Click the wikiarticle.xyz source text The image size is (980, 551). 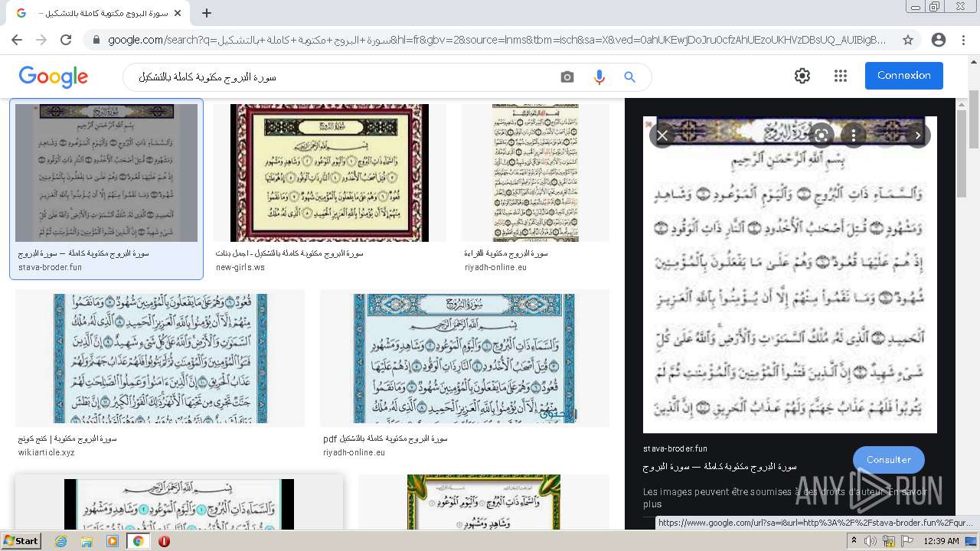coord(46,452)
